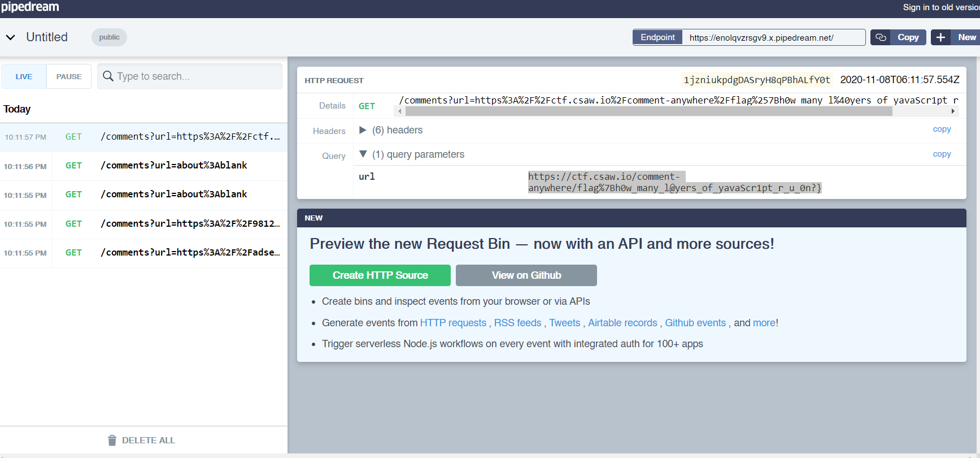Click the link icon beside Copy

(x=881, y=37)
